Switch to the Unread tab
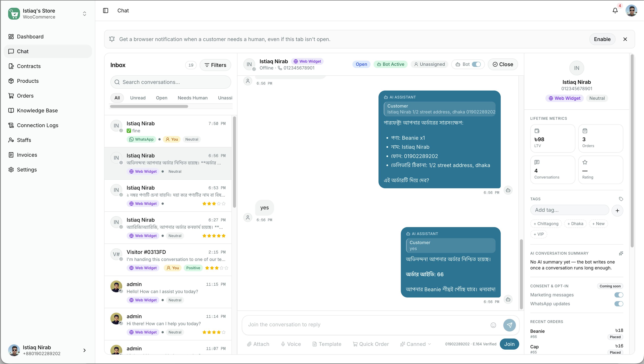This screenshot has height=364, width=644. 138,98
